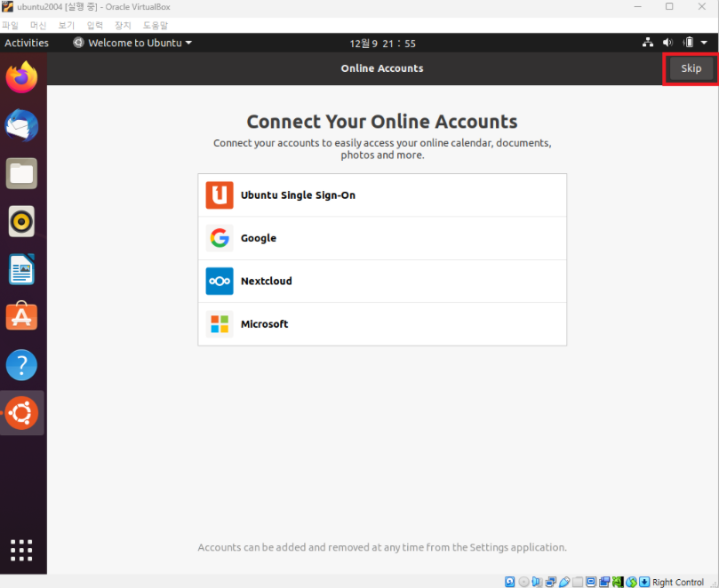Open the system menu arrow in top bar

click(704, 43)
